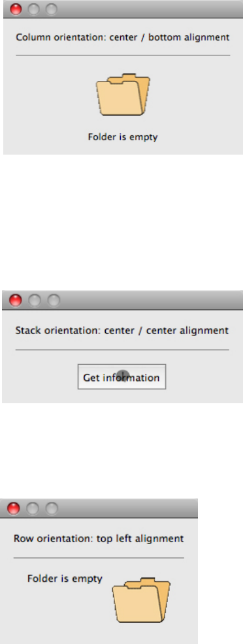This screenshot has width=243, height=644.
Task: Minimize the Column orientation window
Action: point(33,9)
